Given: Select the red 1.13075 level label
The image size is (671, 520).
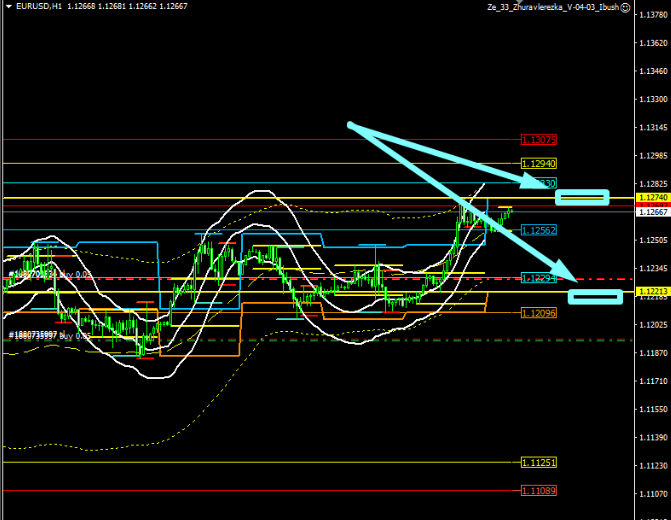Looking at the screenshot, I should pyautogui.click(x=539, y=140).
